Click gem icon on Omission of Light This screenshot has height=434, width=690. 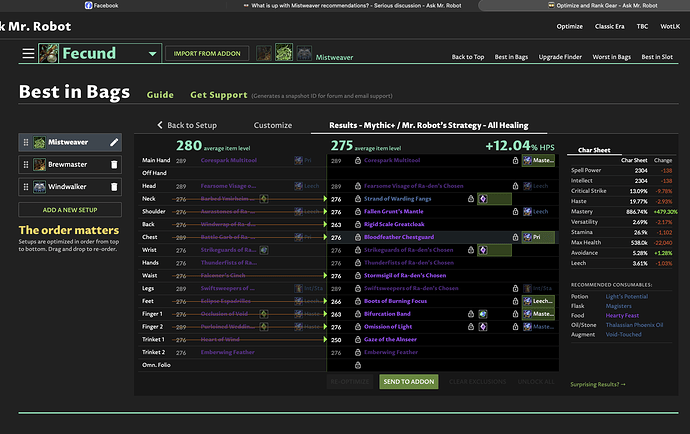(x=483, y=327)
